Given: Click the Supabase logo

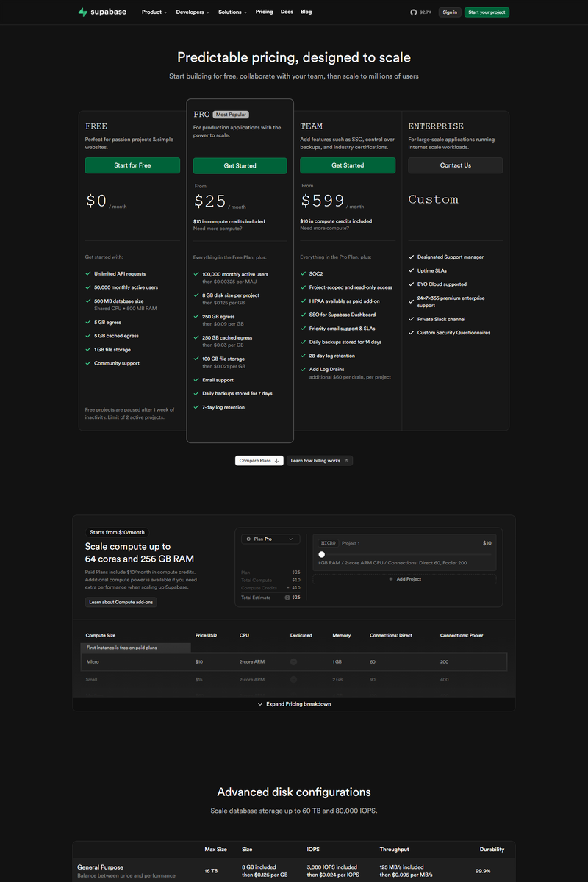Looking at the screenshot, I should point(103,12).
